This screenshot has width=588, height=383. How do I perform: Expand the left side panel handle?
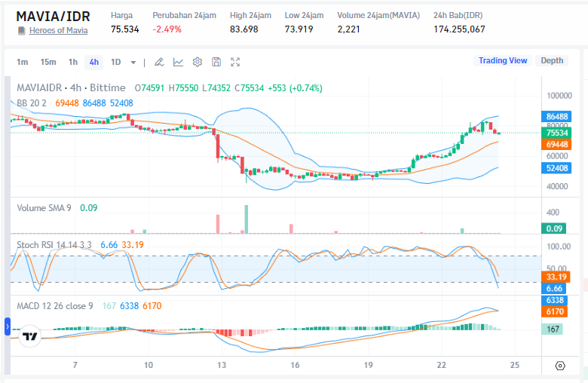[x=8, y=326]
